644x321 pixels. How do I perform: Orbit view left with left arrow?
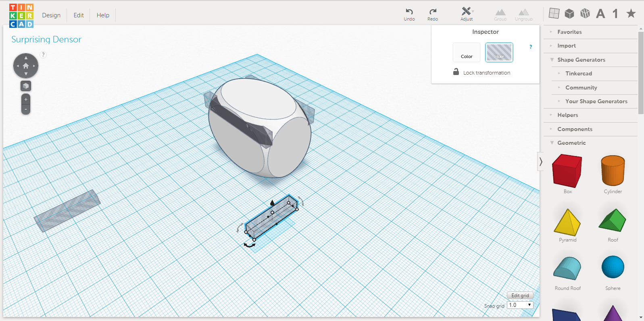click(17, 66)
